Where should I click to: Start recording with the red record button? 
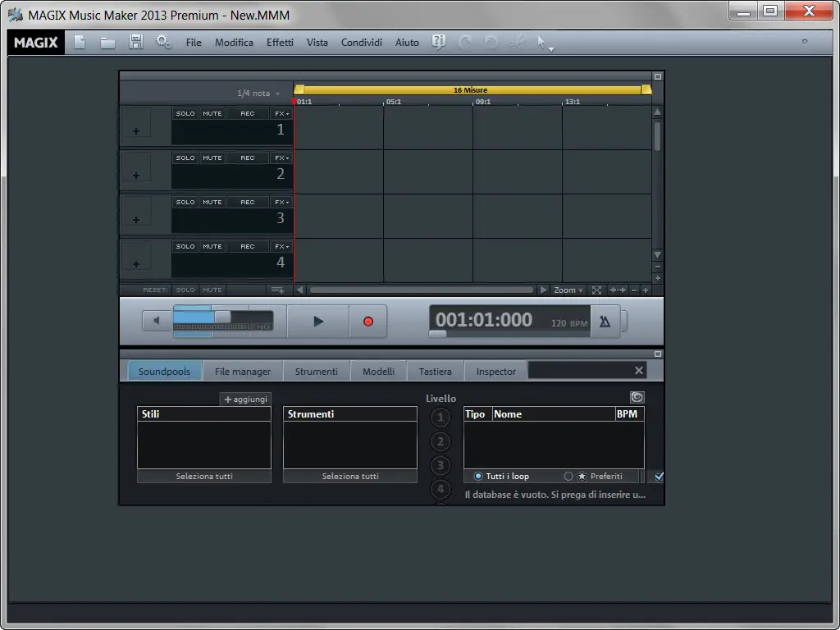point(368,322)
